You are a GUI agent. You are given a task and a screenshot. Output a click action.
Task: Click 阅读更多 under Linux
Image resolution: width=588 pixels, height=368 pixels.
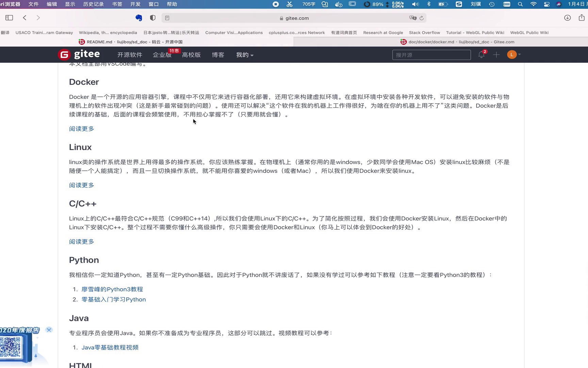pos(82,185)
